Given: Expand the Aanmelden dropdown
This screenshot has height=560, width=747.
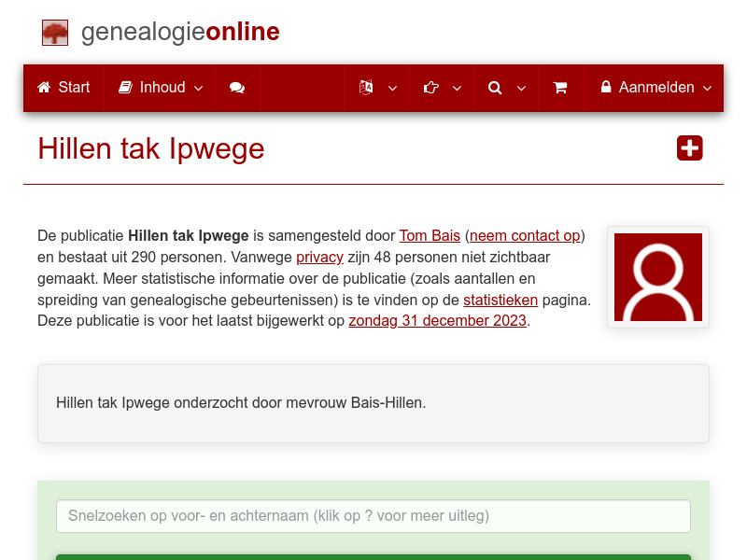Looking at the screenshot, I should pos(707,88).
